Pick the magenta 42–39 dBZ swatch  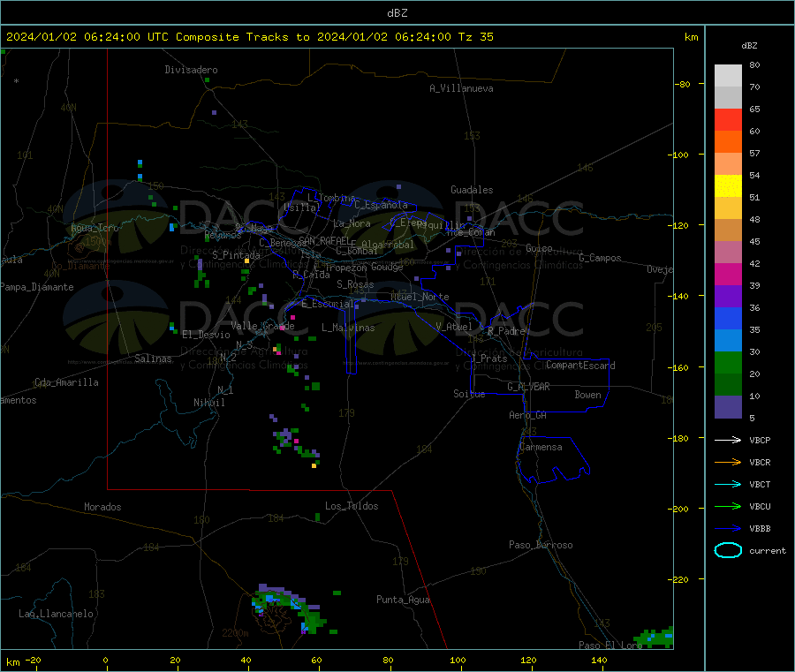728,274
